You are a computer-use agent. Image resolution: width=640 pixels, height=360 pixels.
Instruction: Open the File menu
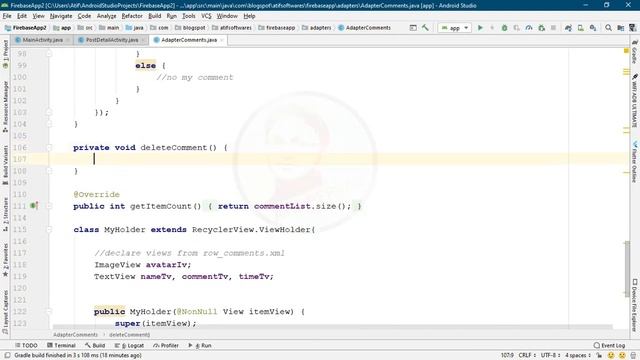point(7,16)
